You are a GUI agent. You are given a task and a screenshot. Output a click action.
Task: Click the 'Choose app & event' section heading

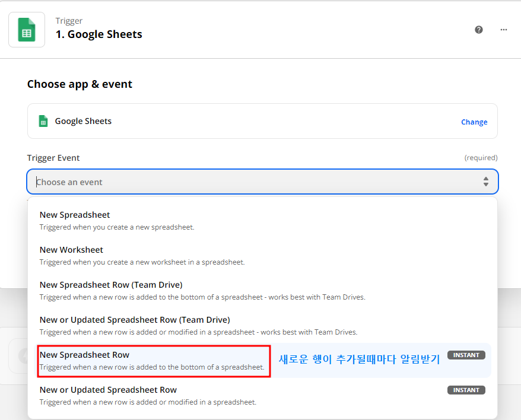pos(80,84)
